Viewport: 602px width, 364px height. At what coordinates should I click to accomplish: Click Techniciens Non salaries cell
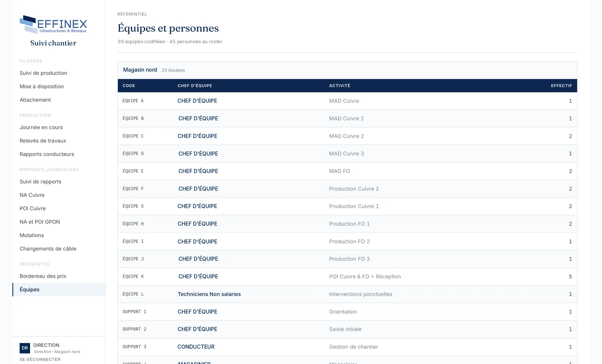209,294
